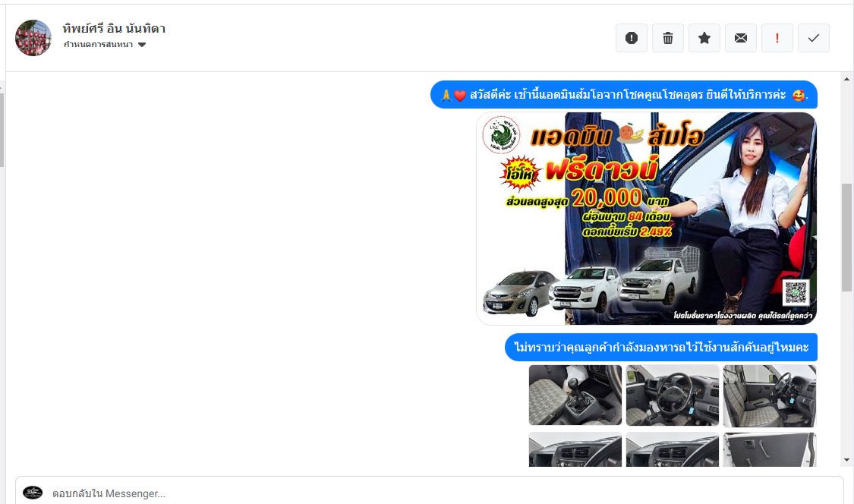This screenshot has height=504, width=854.
Task: Mark conversation as spam with exclamation circle icon
Action: 632,38
